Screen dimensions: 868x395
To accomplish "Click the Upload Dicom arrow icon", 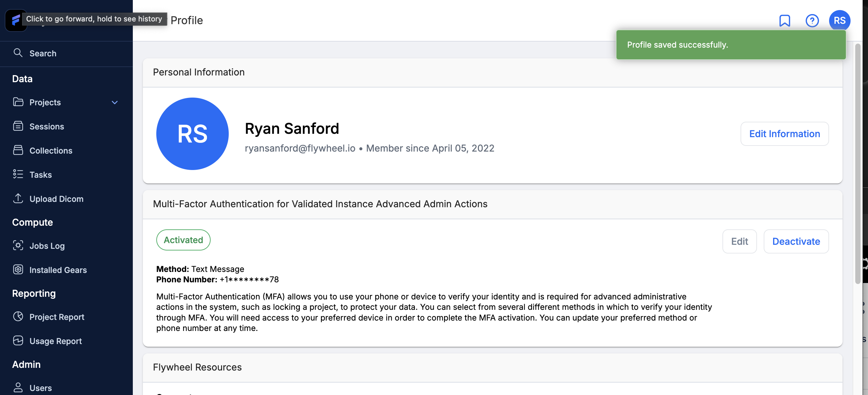I will coord(18,199).
